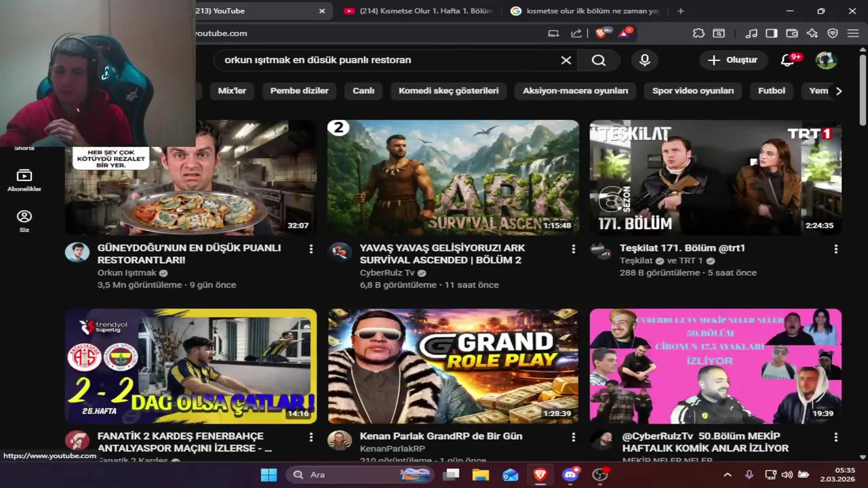Play the Dağ Olsa Çatlar 2-2 thumbnail
Screen dimensions: 868x488
point(191,366)
